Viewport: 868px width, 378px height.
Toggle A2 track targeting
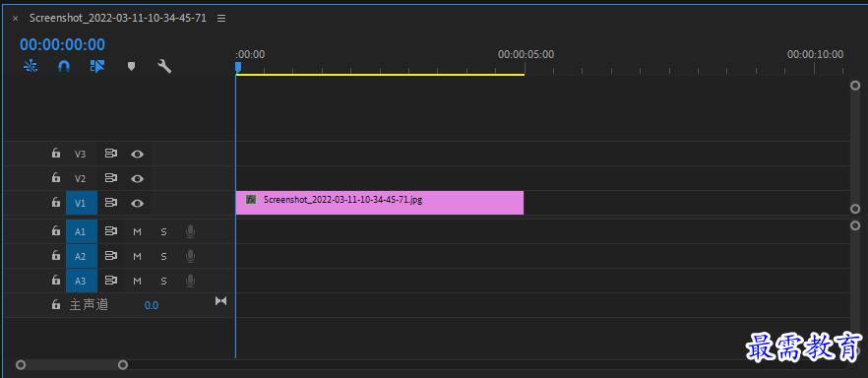(x=82, y=256)
